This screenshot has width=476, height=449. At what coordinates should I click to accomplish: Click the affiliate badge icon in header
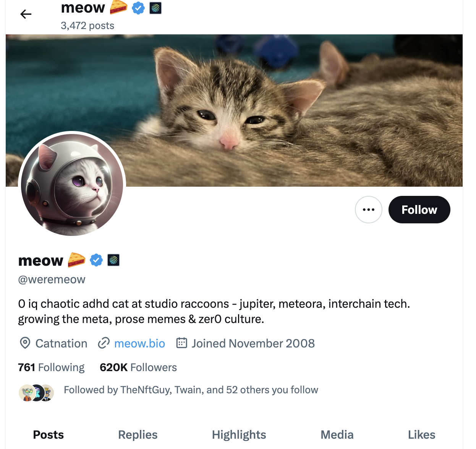coord(155,8)
